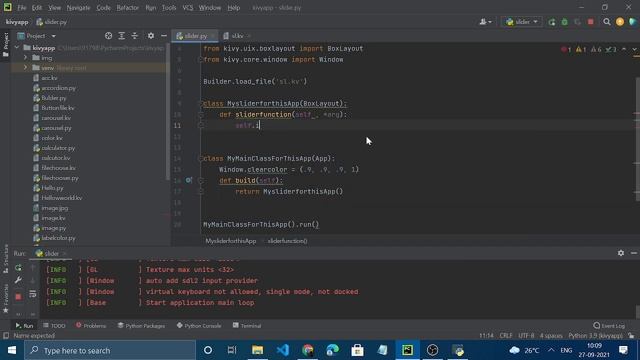Screen dimensions: 640x360
Task: Open the TODO tool window
Action: pyautogui.click(x=54, y=325)
